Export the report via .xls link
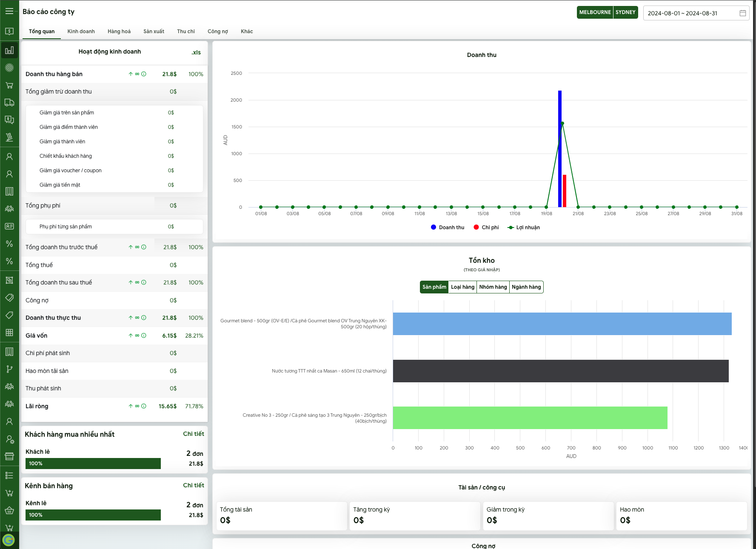756x549 pixels. [196, 52]
